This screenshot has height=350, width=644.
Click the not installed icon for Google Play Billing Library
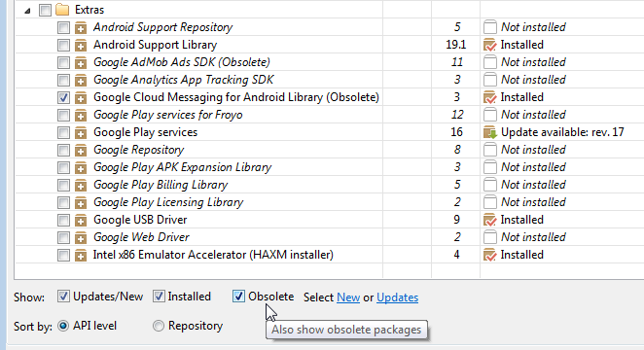[490, 185]
